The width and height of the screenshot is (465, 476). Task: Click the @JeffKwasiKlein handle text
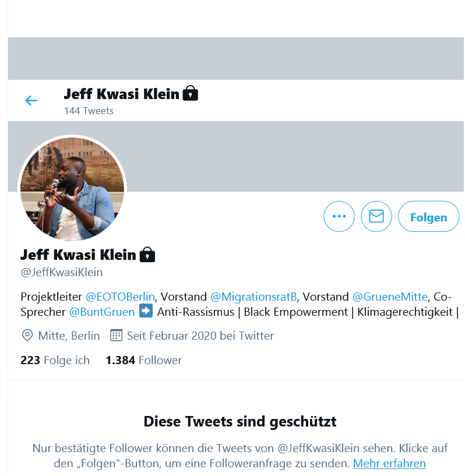tap(62, 272)
